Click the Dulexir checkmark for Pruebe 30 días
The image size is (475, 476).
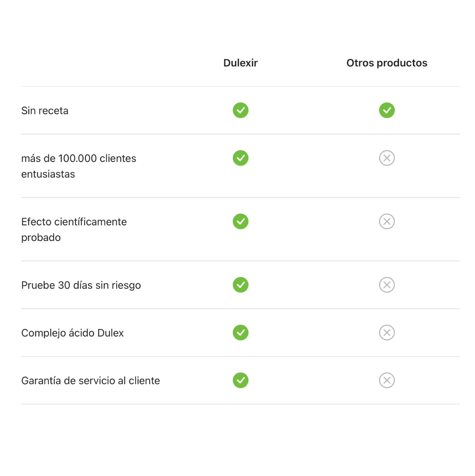[241, 285]
